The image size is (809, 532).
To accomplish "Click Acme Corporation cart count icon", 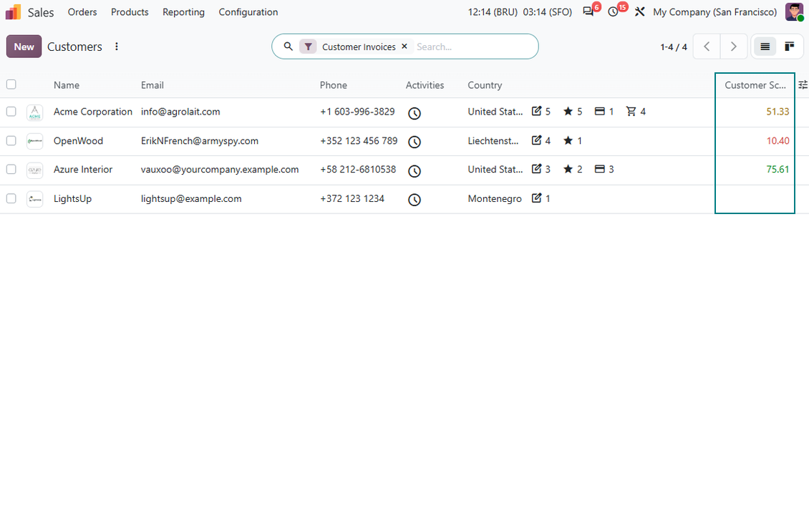I will [x=631, y=111].
